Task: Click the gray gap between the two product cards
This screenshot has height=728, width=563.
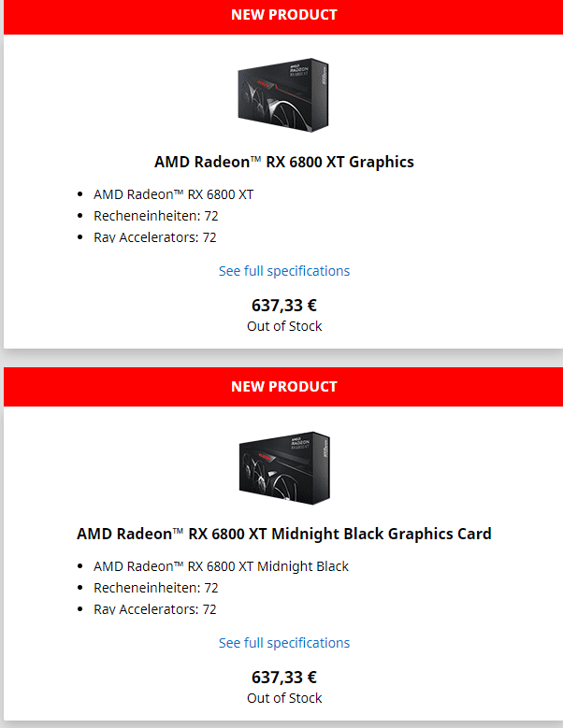Action: [x=283, y=359]
